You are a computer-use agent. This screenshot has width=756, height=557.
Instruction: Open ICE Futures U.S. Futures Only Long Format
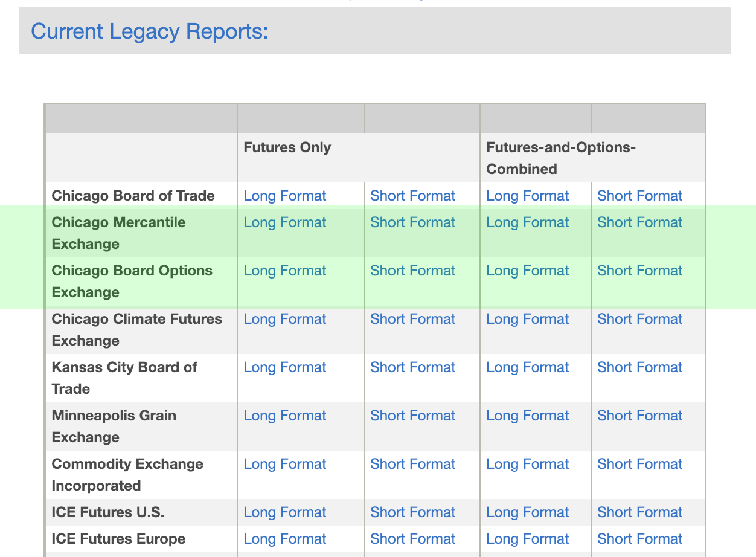click(x=284, y=512)
